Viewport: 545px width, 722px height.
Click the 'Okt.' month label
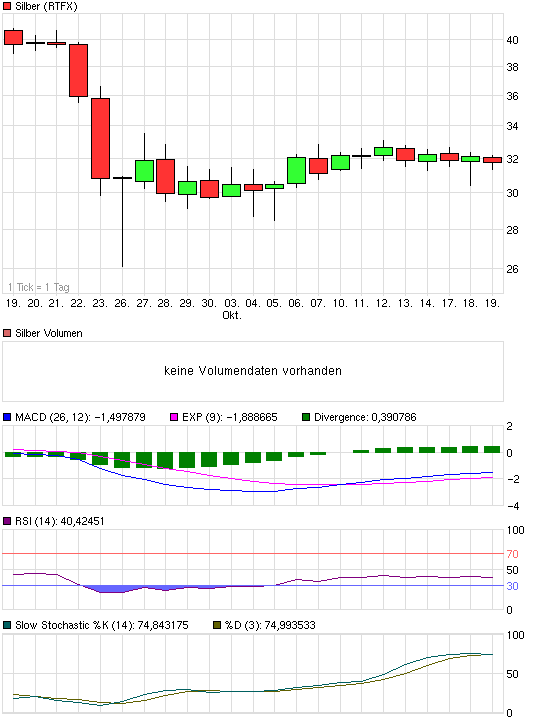(x=232, y=315)
